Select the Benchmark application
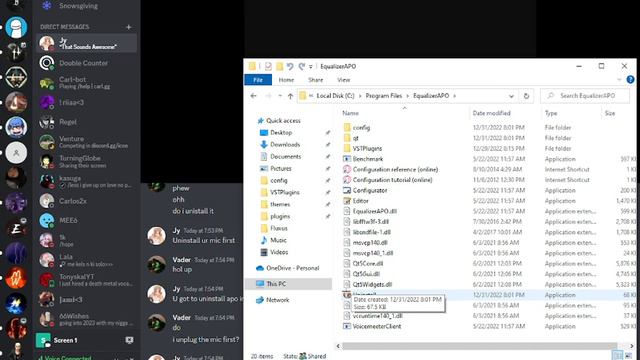Image resolution: width=640 pixels, height=360 pixels. 367,159
